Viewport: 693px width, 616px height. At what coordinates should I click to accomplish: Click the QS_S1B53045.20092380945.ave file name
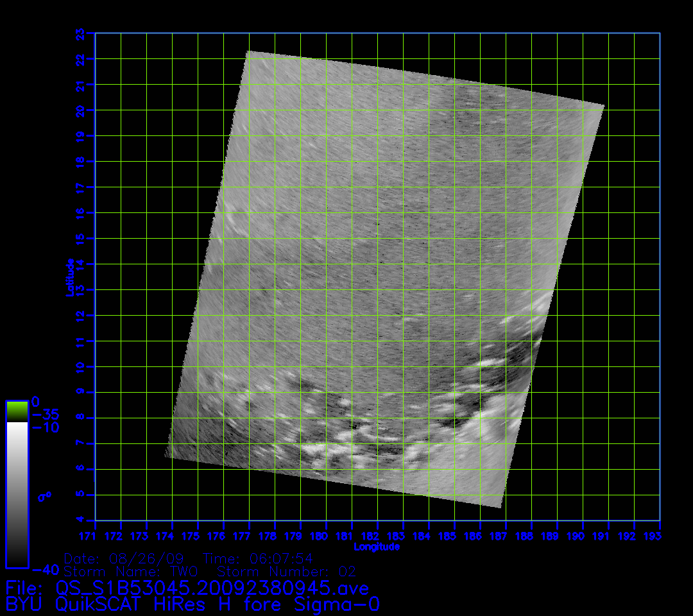(x=212, y=588)
